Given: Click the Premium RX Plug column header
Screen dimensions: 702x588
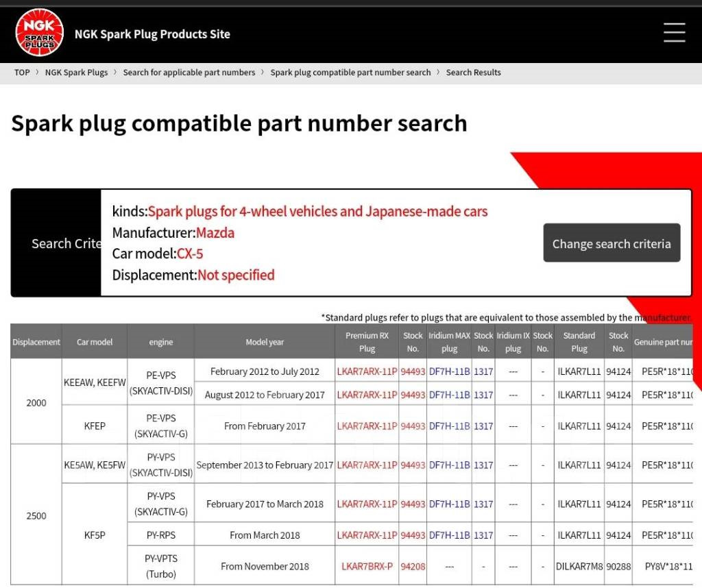Looking at the screenshot, I should click(x=367, y=342).
